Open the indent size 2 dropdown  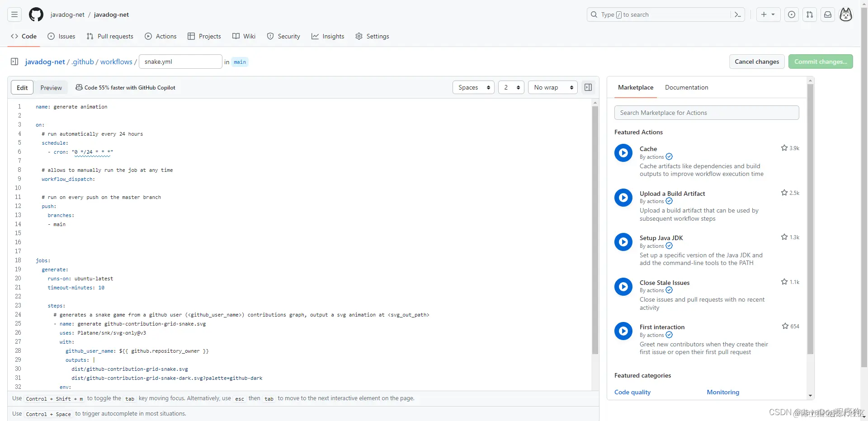tap(511, 87)
